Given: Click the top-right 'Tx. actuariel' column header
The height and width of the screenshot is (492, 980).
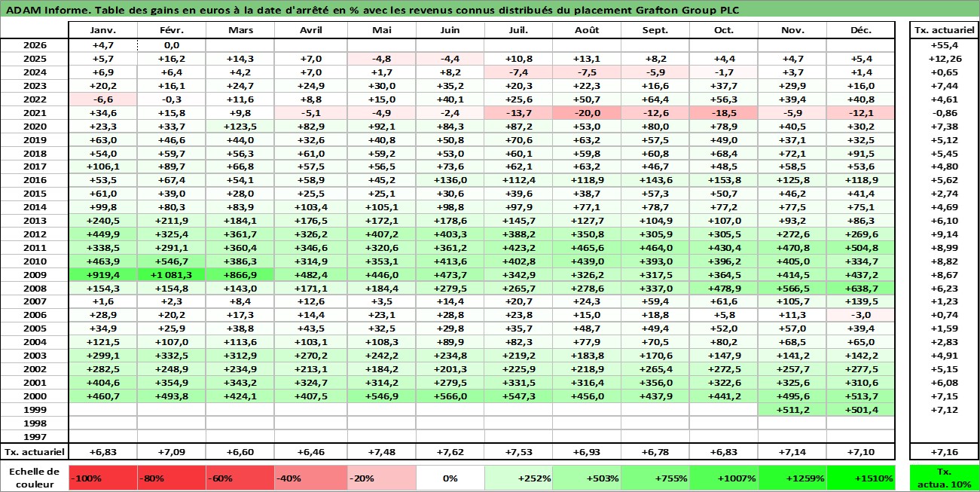Looking at the screenshot, I should point(943,30).
